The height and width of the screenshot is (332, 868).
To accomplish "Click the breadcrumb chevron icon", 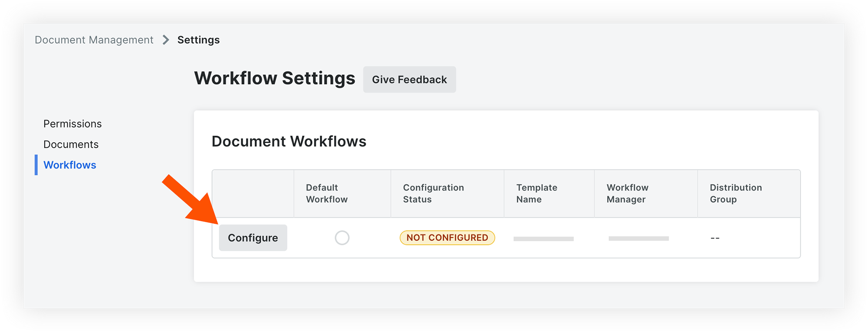I will (x=165, y=39).
